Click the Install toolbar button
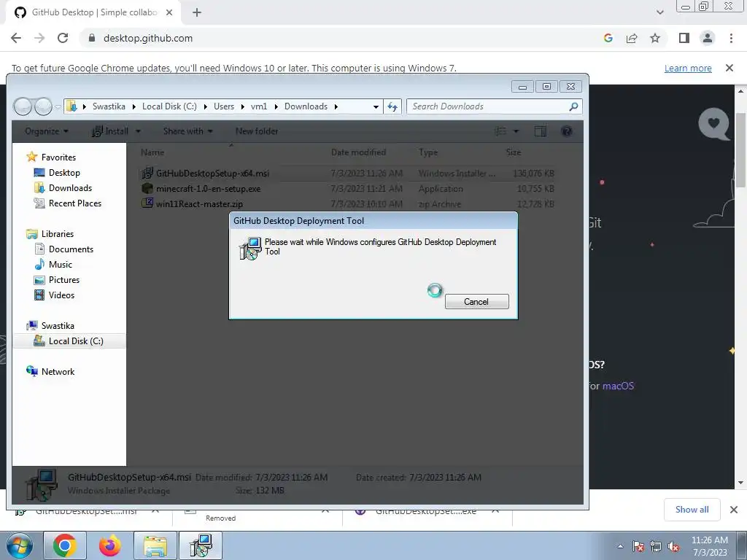The image size is (747, 560). pyautogui.click(x=111, y=131)
